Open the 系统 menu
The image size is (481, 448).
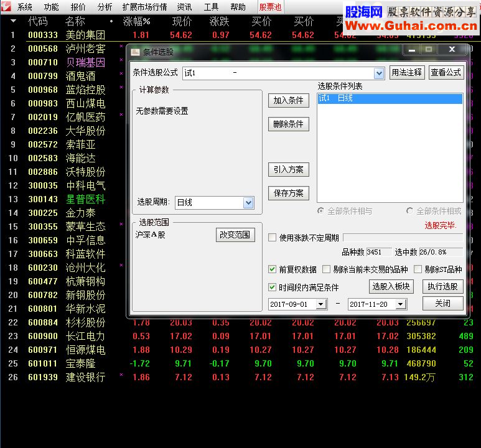pos(24,7)
